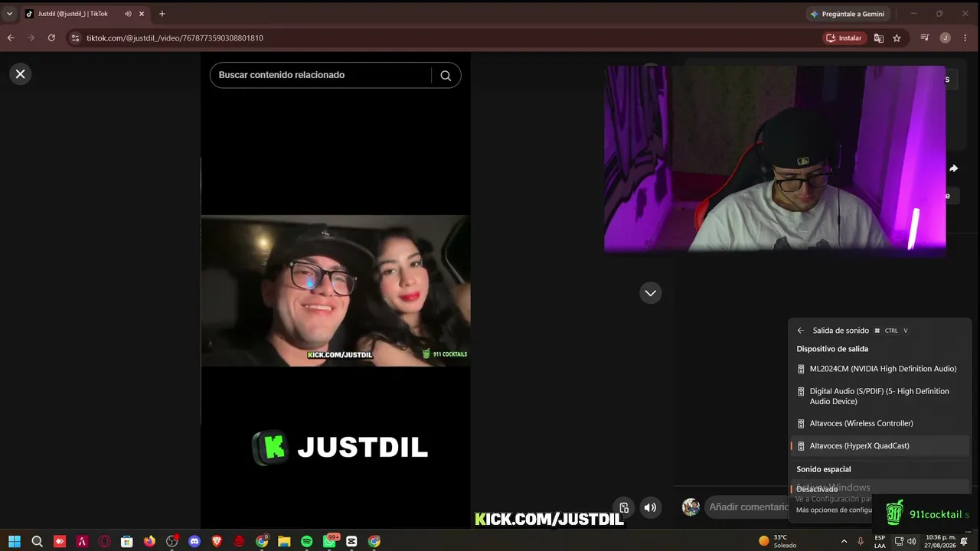980x551 pixels.
Task: Show hidden system tray icons
Action: 844,541
